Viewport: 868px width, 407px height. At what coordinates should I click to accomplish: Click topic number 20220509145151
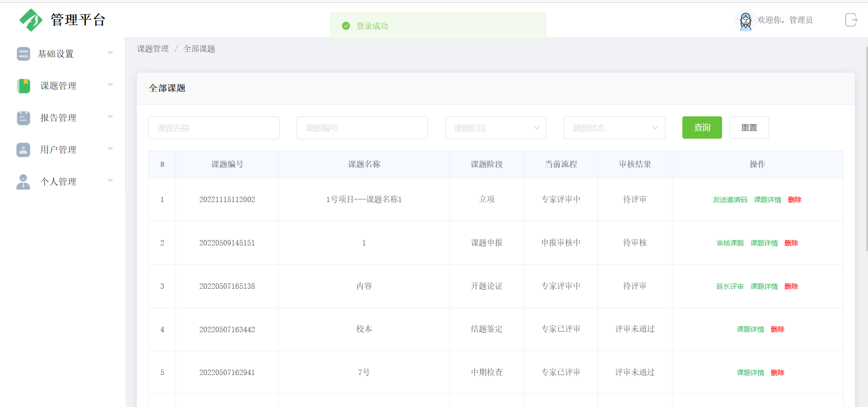(227, 243)
